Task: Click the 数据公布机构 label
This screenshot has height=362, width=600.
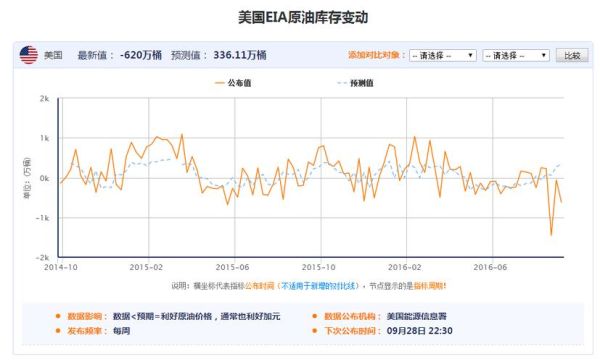Action: 352,316
